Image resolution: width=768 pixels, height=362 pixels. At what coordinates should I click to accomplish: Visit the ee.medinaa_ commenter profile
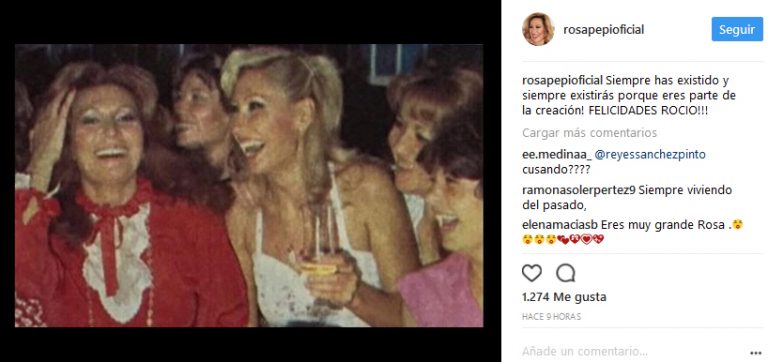coord(556,155)
